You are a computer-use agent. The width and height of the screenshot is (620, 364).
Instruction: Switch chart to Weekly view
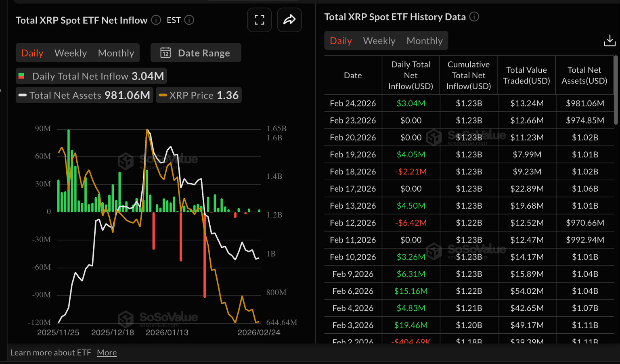[x=71, y=53]
